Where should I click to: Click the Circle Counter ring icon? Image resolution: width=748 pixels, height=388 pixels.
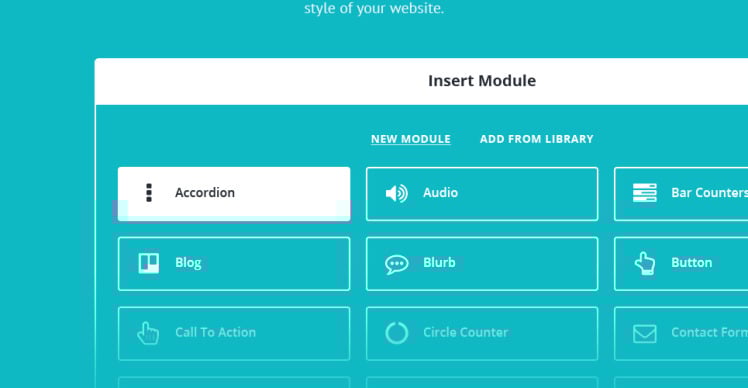(396, 333)
